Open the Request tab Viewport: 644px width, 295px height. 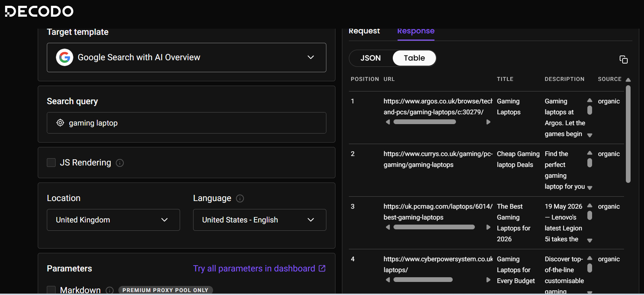(364, 31)
